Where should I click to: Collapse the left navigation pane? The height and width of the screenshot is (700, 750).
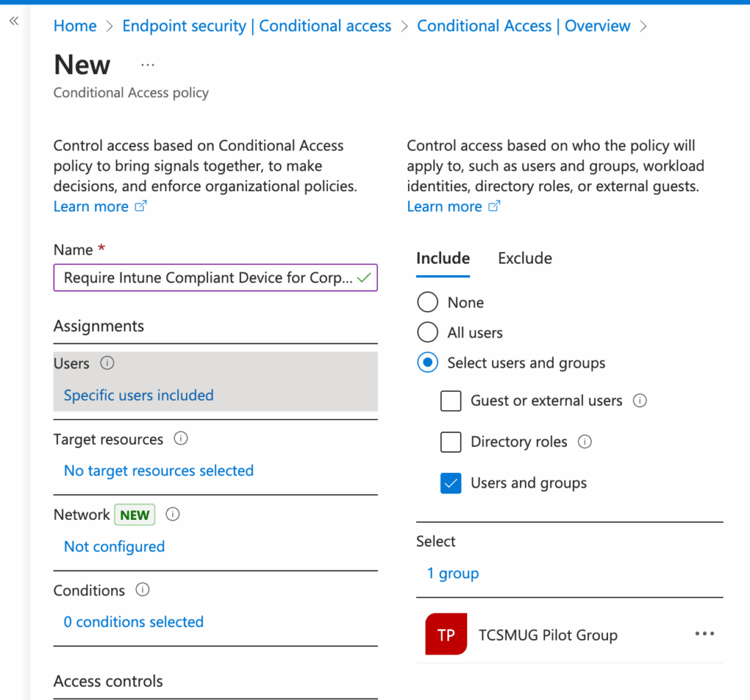13,21
